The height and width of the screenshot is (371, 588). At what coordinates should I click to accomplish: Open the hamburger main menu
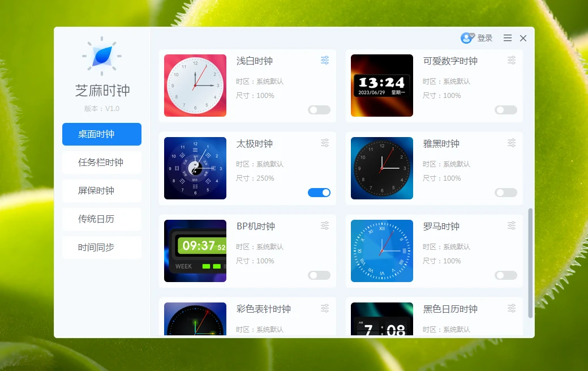(508, 38)
